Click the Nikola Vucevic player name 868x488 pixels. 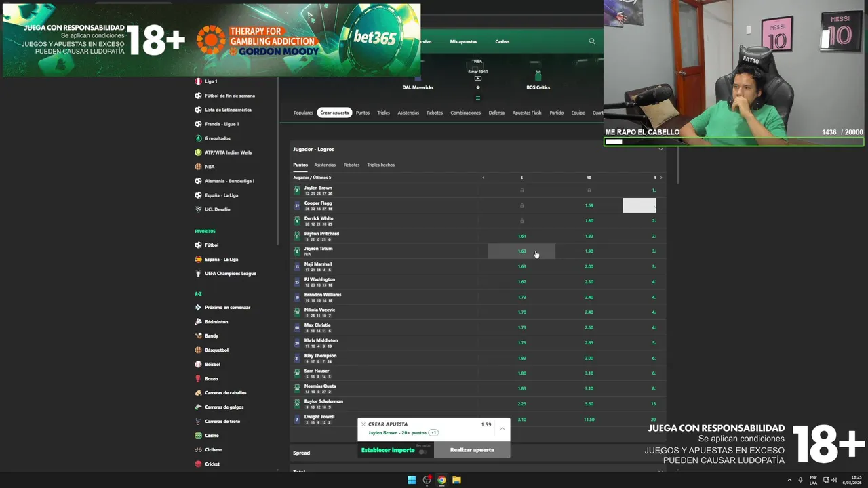319,310
